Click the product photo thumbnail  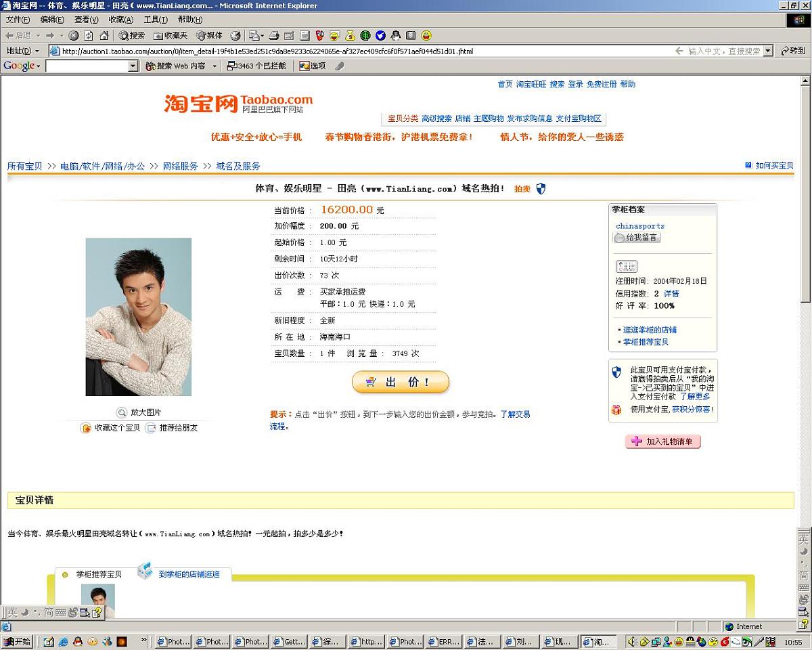click(x=138, y=317)
